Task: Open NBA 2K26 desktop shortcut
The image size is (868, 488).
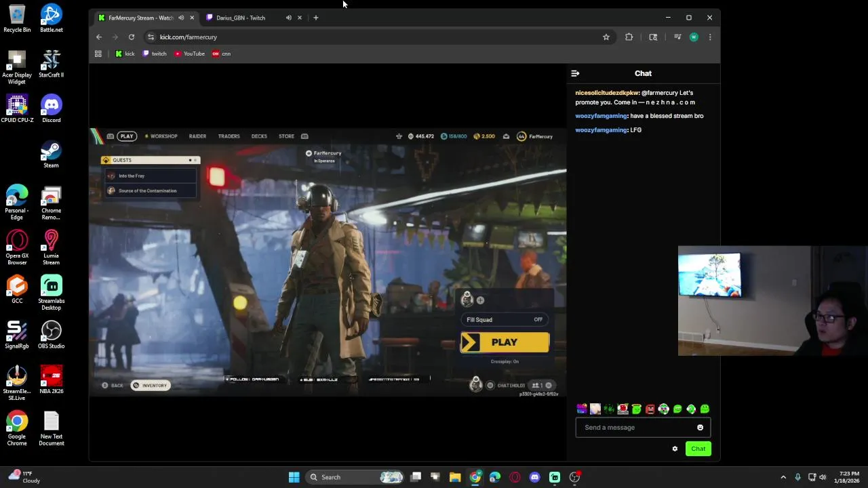Action: point(51,380)
